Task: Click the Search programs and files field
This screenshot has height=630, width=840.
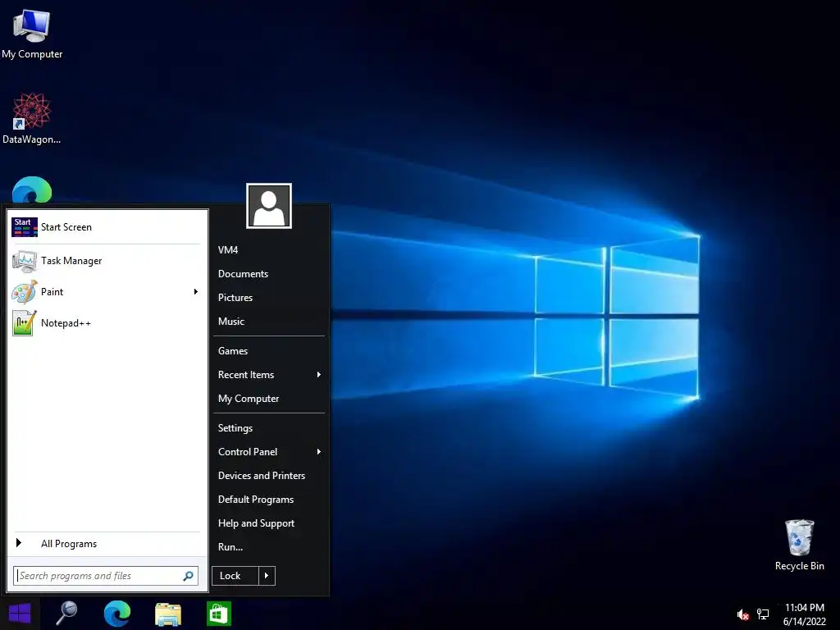Action: (106, 576)
